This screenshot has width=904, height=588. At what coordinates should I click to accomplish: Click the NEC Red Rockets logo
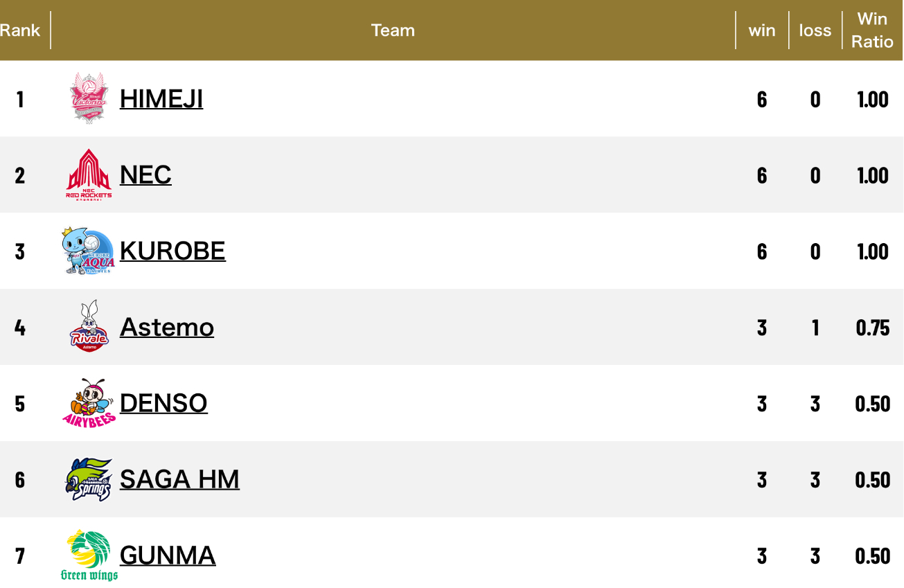pyautogui.click(x=89, y=175)
